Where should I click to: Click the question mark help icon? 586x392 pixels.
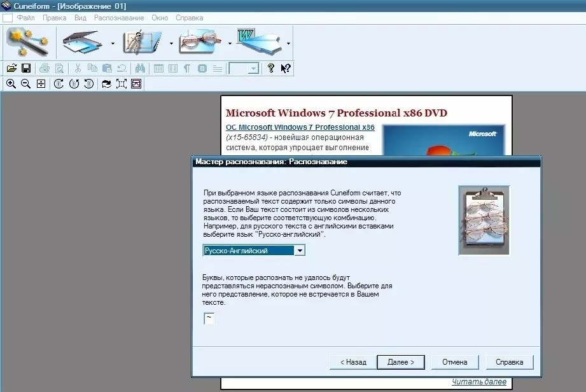pos(271,68)
